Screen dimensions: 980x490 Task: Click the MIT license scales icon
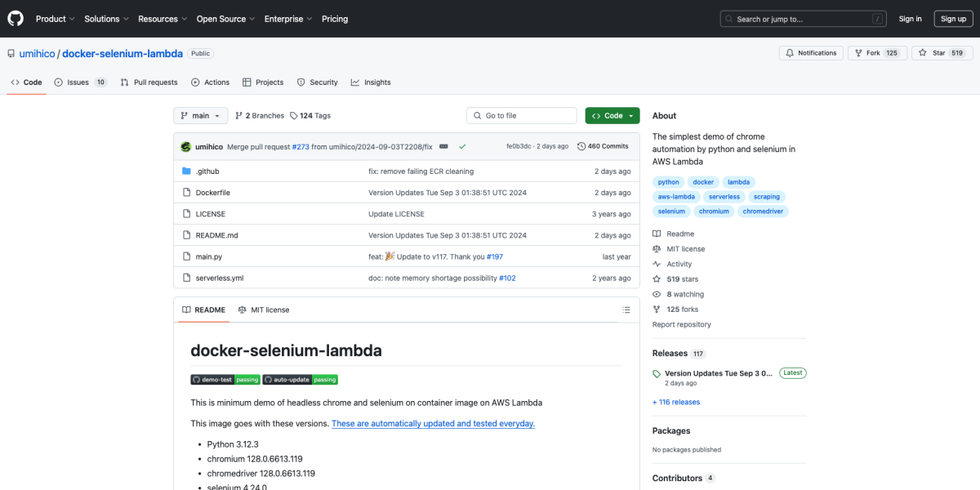(x=655, y=249)
